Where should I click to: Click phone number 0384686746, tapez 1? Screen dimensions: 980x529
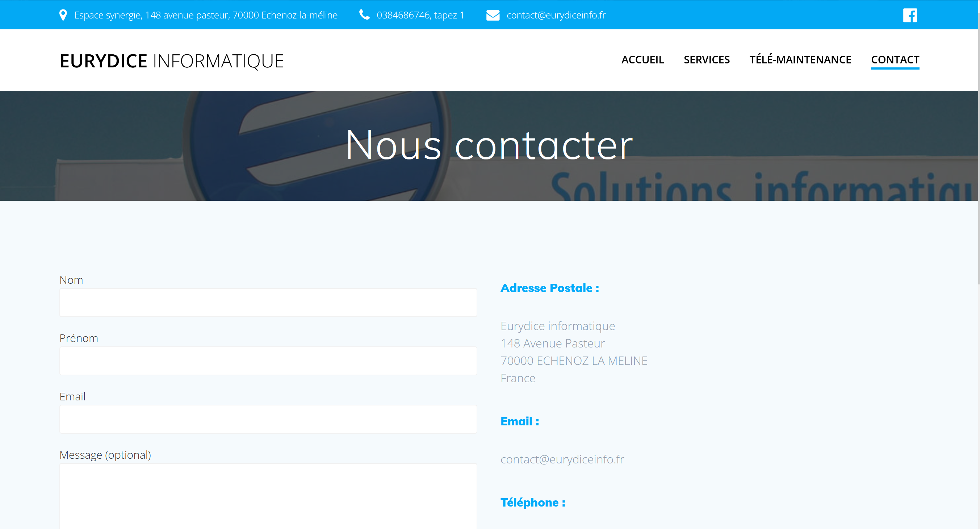(420, 15)
